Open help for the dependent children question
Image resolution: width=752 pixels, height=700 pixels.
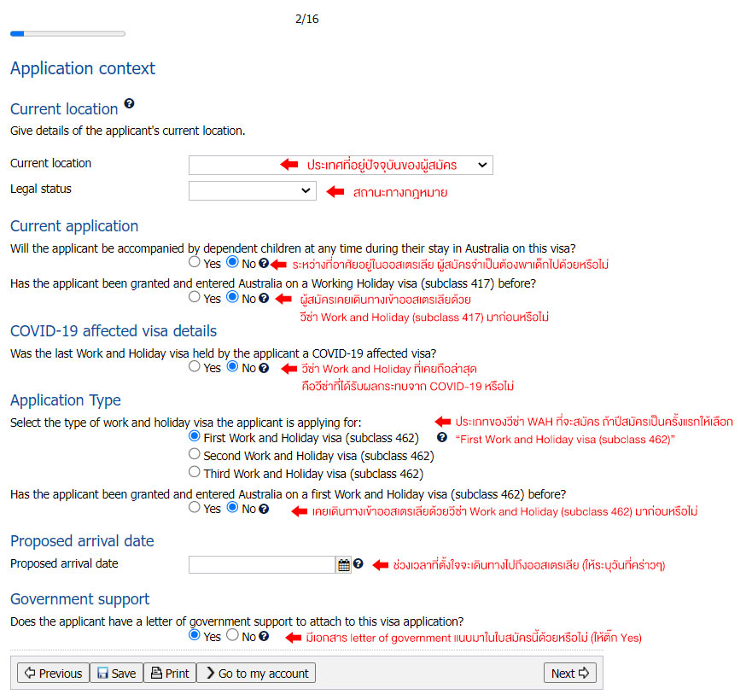(x=264, y=263)
